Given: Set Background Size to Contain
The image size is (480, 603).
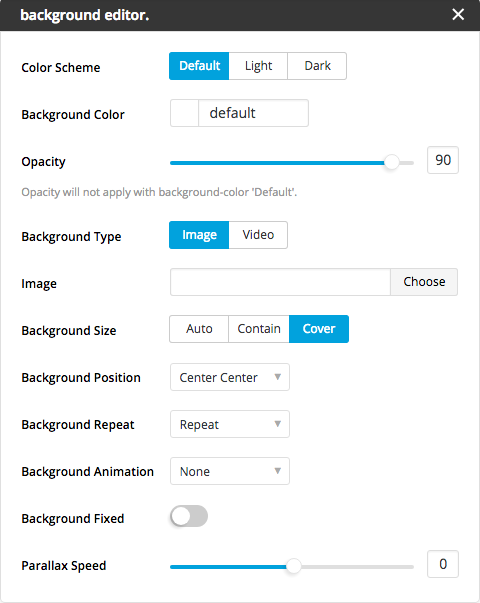Looking at the screenshot, I should coord(259,329).
